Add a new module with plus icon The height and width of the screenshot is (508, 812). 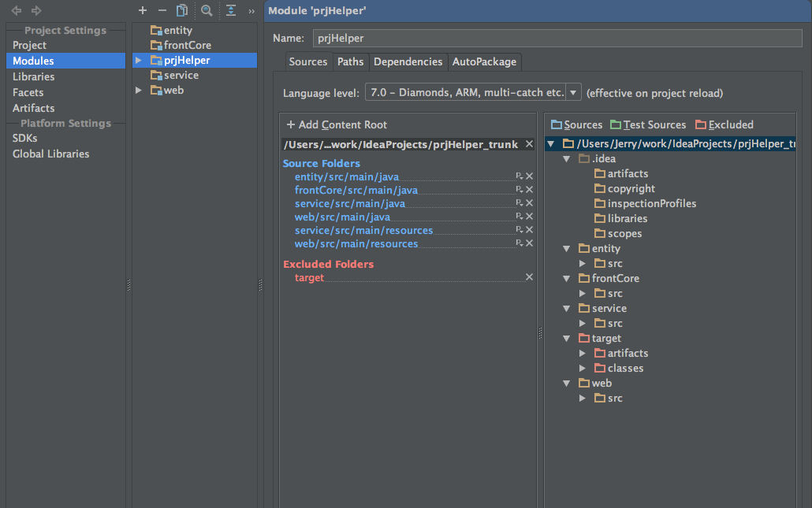point(143,10)
